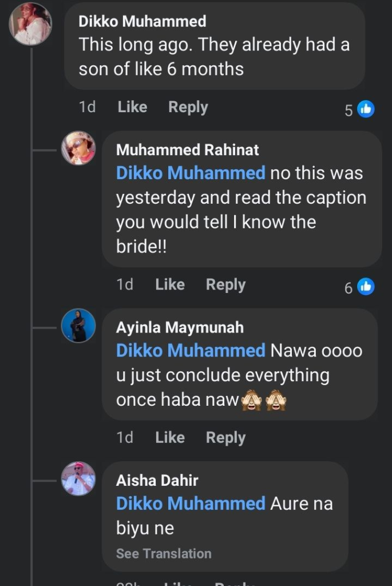Open Muhammed Rahinat's avatar
Viewport: 392px width, 586px height.
click(x=78, y=148)
